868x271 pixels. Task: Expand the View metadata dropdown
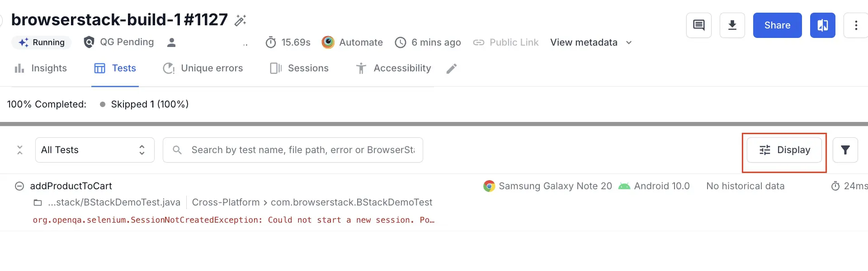[590, 42]
